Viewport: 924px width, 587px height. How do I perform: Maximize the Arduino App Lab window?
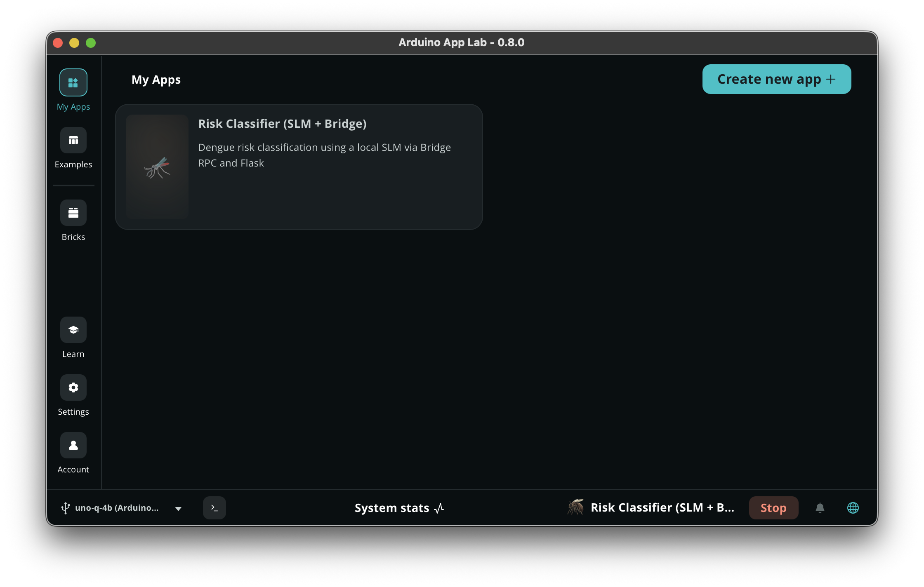[91, 43]
